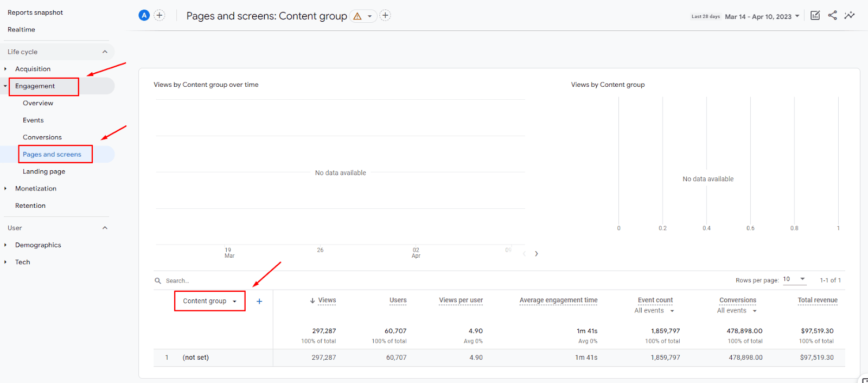Go to the Realtime report
The width and height of the screenshot is (868, 383).
(21, 30)
